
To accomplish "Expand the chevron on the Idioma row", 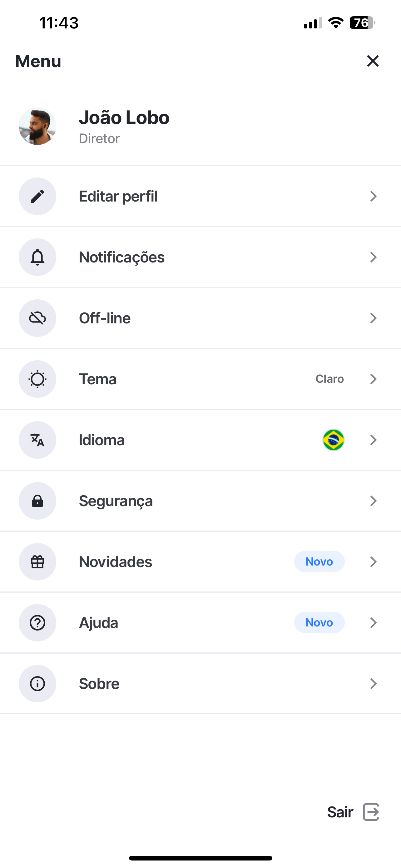I will point(373,440).
